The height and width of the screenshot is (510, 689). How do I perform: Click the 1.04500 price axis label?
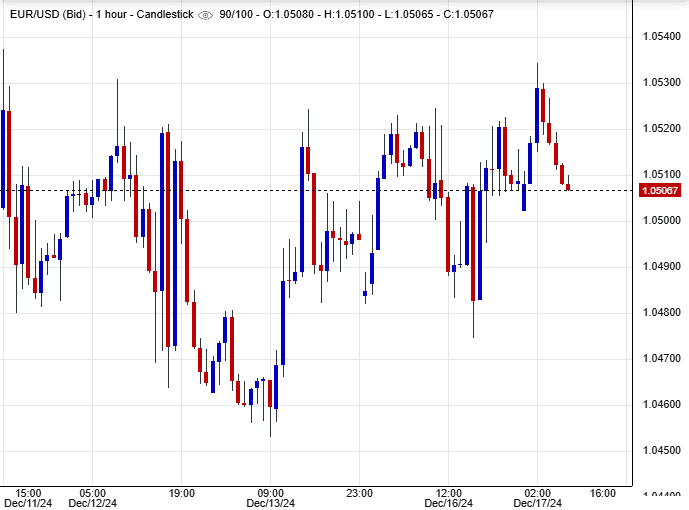click(x=660, y=451)
